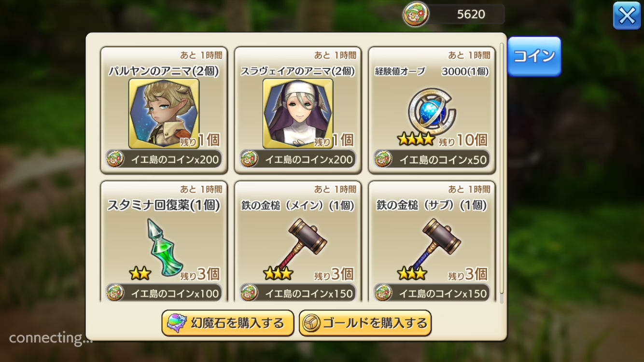
Task: Click ゴールドを購入する button
Action: (365, 323)
